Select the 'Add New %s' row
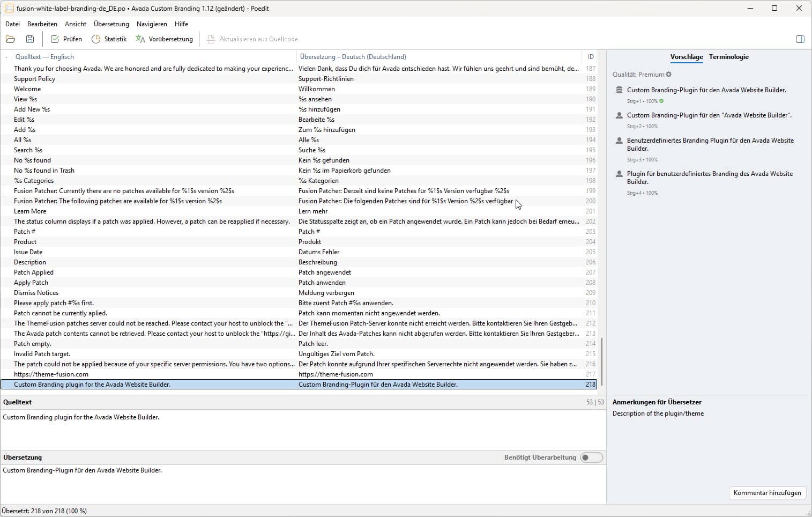 pyautogui.click(x=299, y=109)
